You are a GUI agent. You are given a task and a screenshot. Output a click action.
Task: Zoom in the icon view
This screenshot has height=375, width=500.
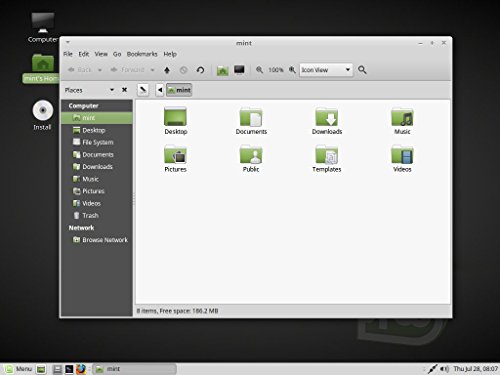pos(292,70)
